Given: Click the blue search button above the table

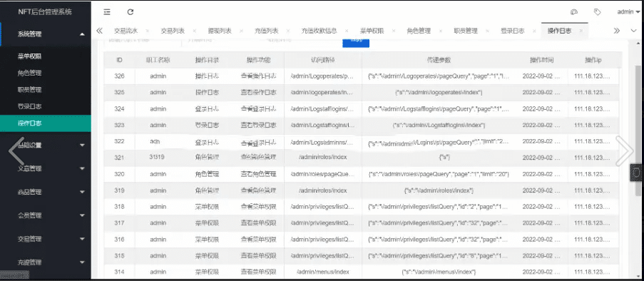Looking at the screenshot, I should pyautogui.click(x=356, y=43).
